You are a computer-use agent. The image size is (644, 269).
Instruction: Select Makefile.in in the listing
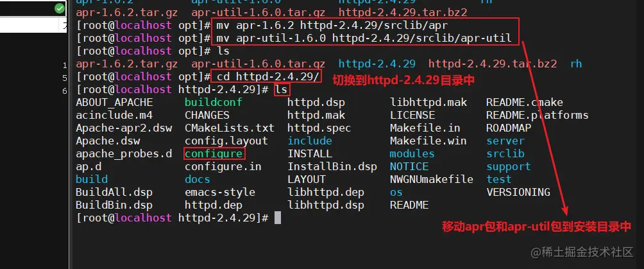425,128
